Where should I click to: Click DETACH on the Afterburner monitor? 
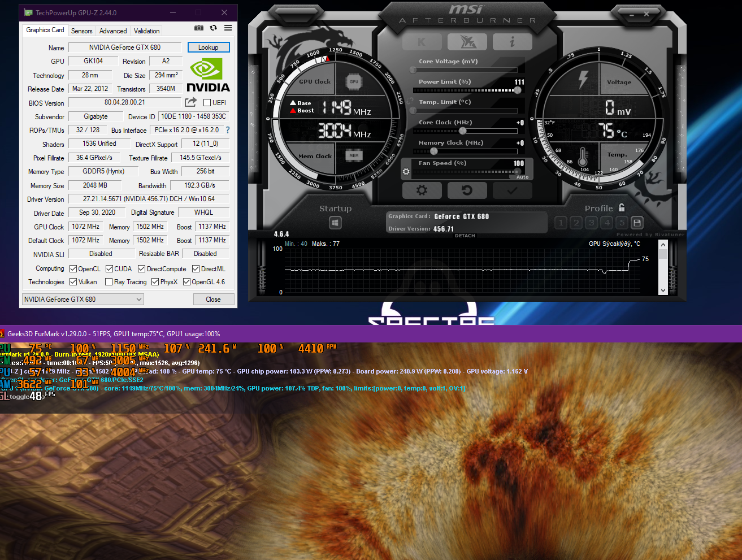465,236
